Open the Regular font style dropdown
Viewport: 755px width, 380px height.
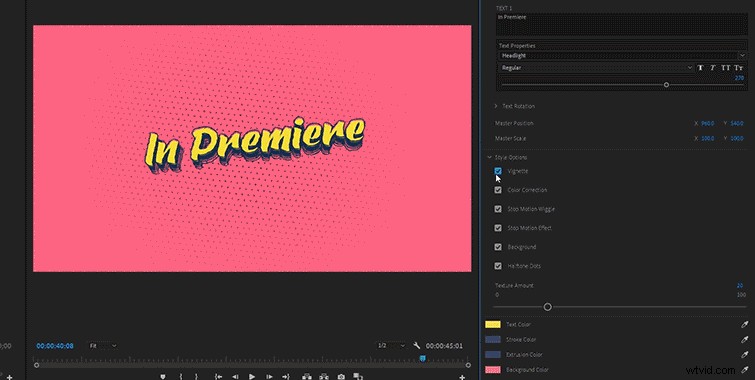click(x=596, y=68)
